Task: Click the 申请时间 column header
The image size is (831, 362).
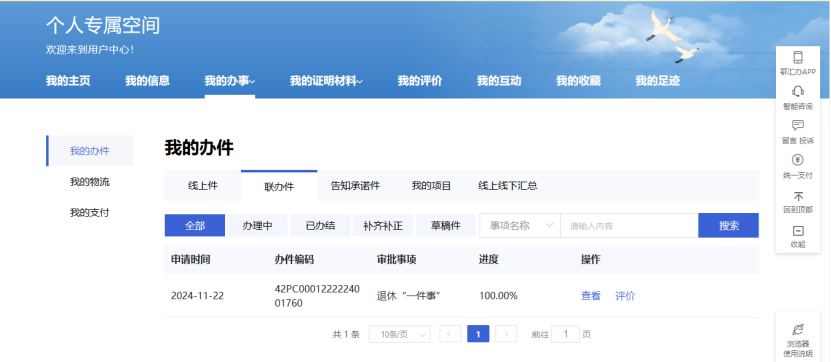Action: click(x=191, y=260)
